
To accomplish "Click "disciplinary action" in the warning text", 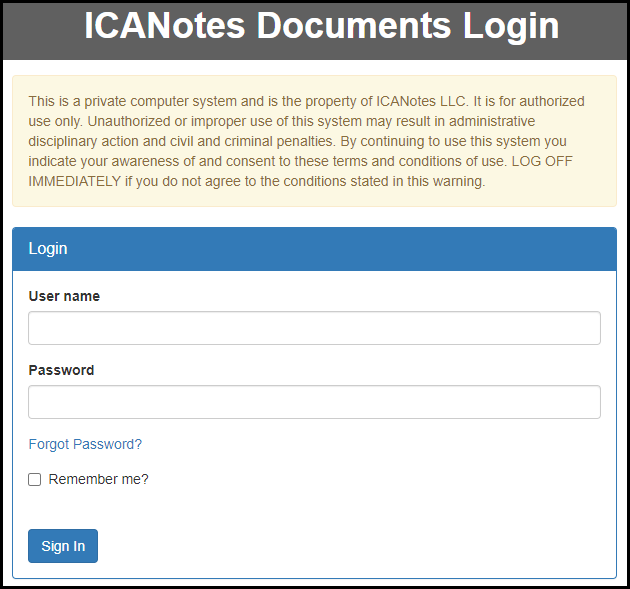I will [88, 141].
